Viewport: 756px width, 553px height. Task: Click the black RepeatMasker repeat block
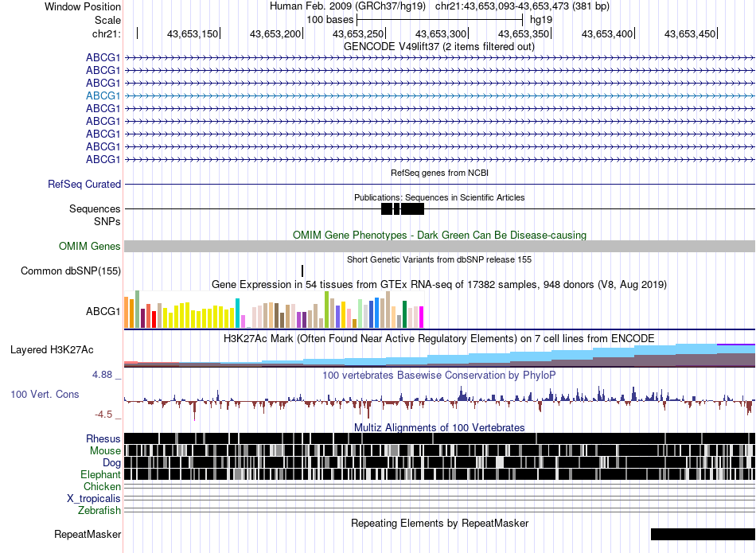(703, 534)
